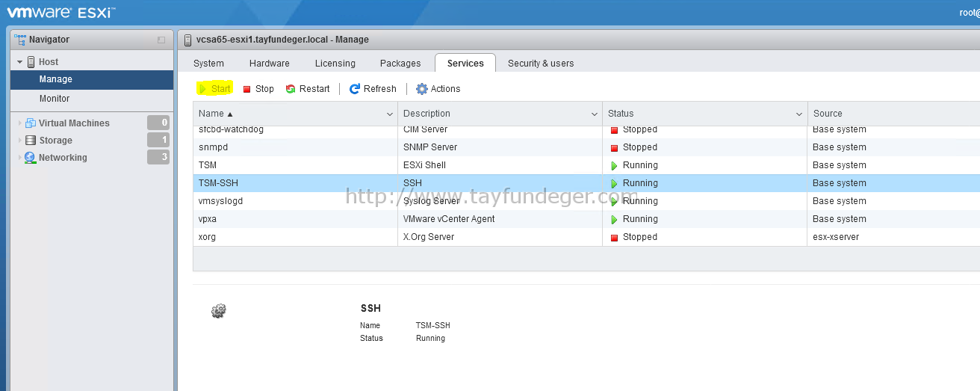Expand the Virtual Machines tree node
The image size is (980, 391).
point(20,123)
